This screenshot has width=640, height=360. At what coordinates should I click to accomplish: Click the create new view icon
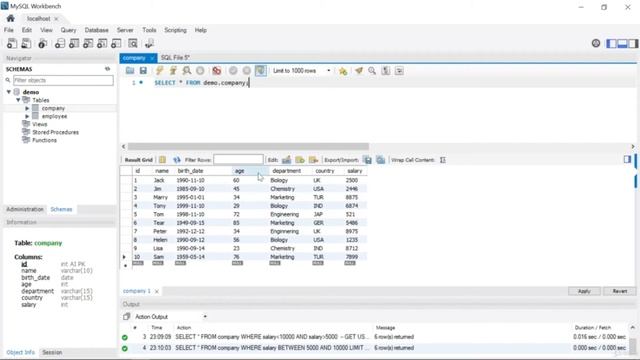(88, 43)
